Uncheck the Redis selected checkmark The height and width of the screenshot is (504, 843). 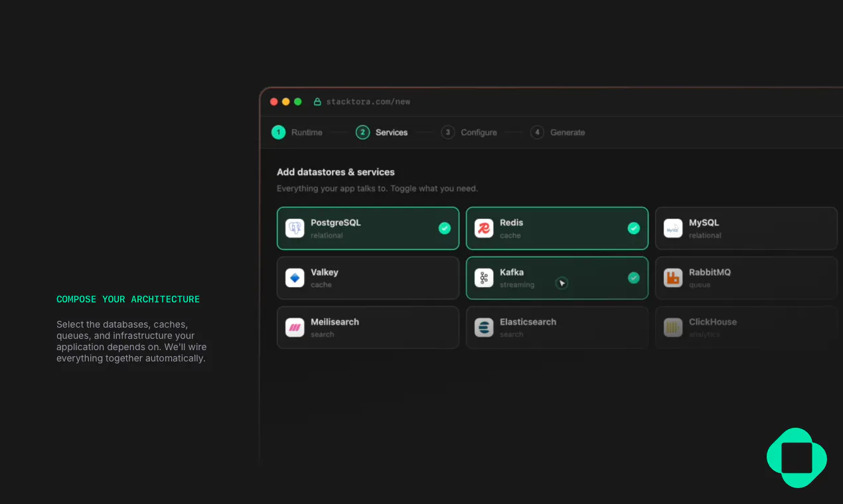(x=634, y=228)
